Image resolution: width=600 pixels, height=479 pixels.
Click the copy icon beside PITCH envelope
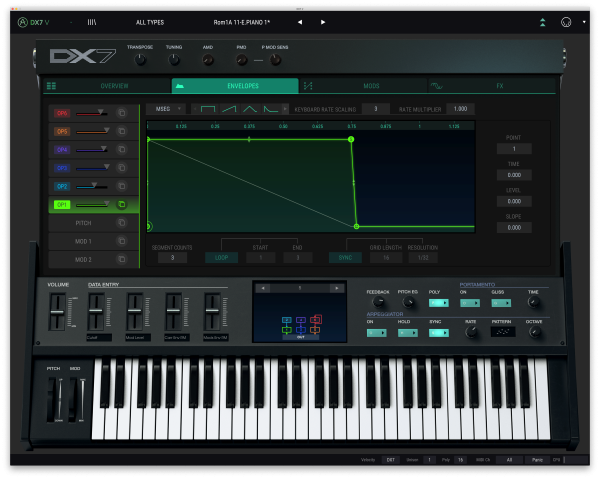point(120,223)
